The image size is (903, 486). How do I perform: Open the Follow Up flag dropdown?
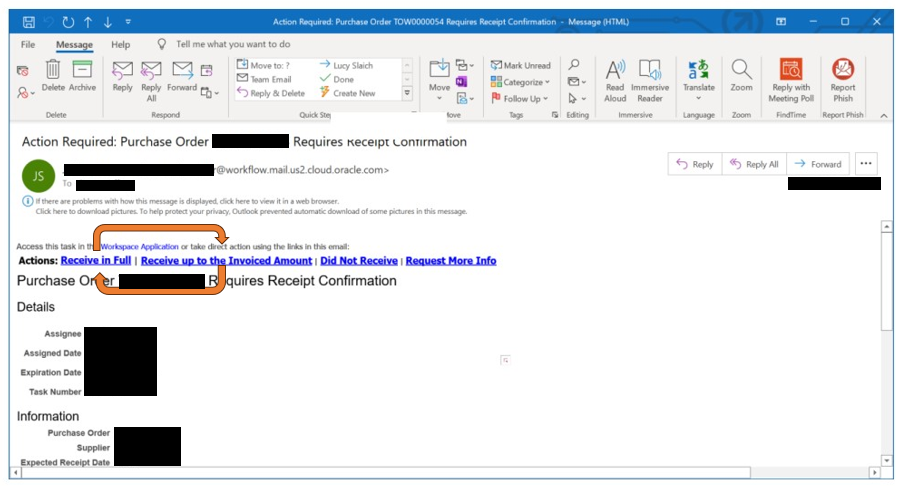519,98
